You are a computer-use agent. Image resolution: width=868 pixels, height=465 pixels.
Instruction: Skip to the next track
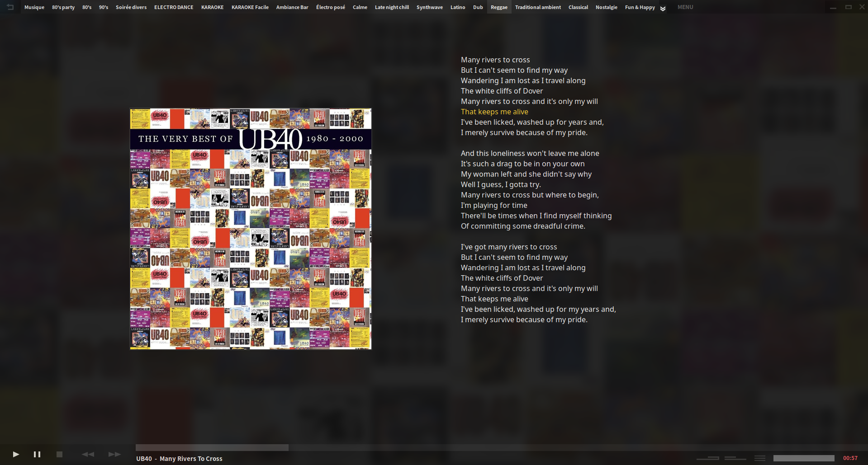114,454
